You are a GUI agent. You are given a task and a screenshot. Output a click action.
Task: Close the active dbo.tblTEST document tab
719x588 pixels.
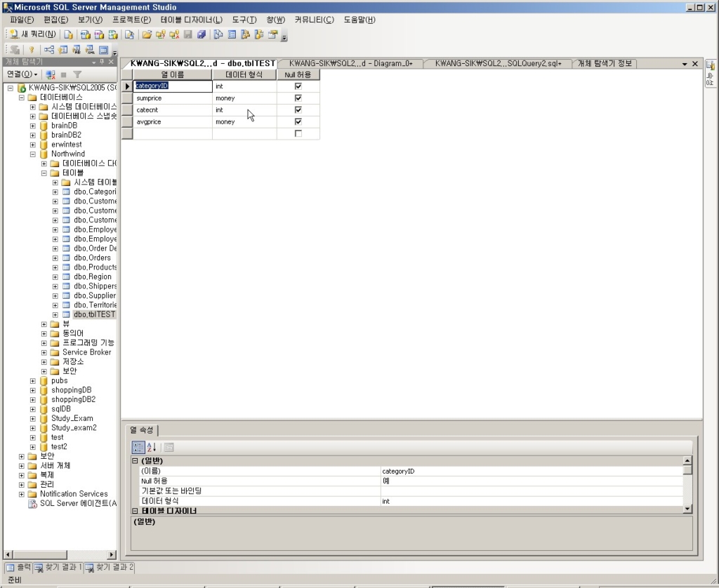click(694, 64)
